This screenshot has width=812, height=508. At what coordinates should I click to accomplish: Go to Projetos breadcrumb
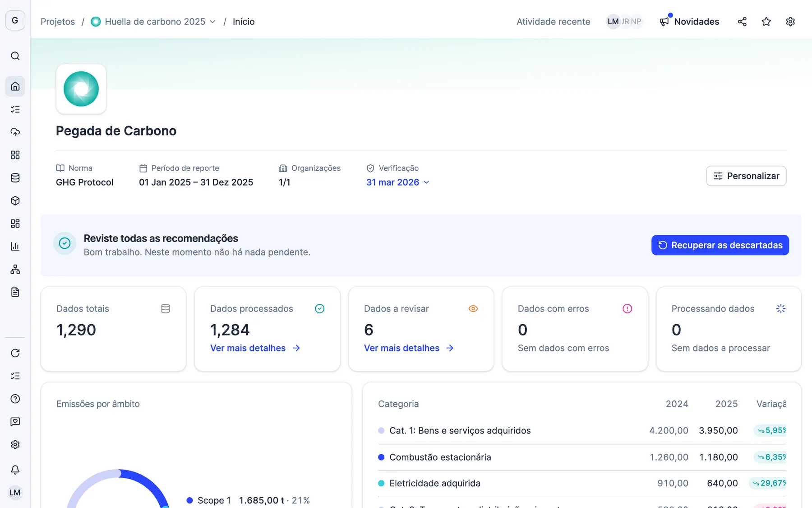click(x=58, y=22)
